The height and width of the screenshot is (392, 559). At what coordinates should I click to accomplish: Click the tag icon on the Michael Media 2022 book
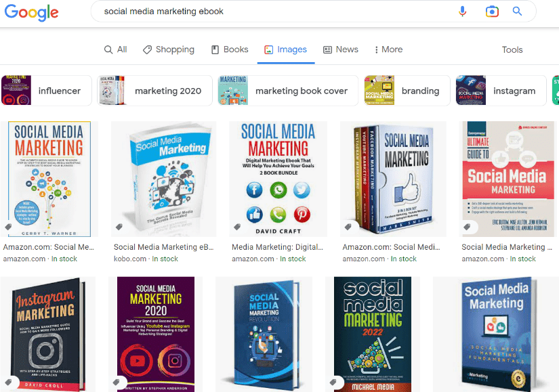335,380
